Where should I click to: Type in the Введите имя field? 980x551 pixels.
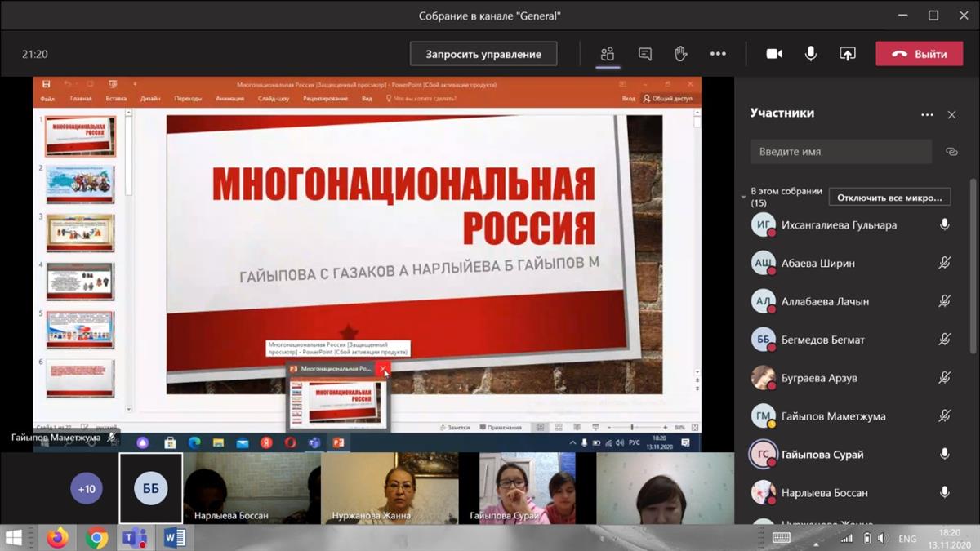tap(840, 152)
